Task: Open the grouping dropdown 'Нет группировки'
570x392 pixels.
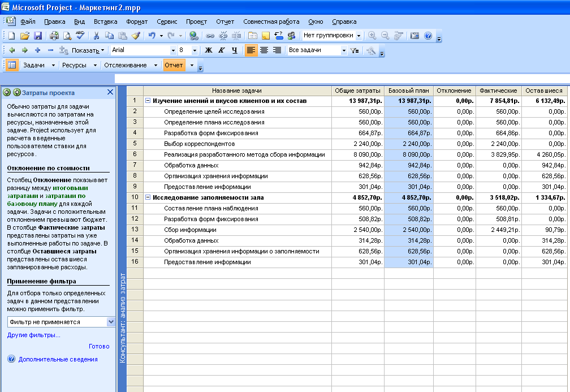Action: click(359, 36)
